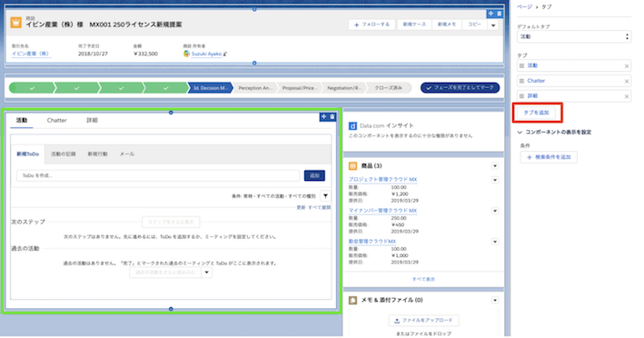
Task: Click the ToDo を作成 input field
Action: pos(158,175)
